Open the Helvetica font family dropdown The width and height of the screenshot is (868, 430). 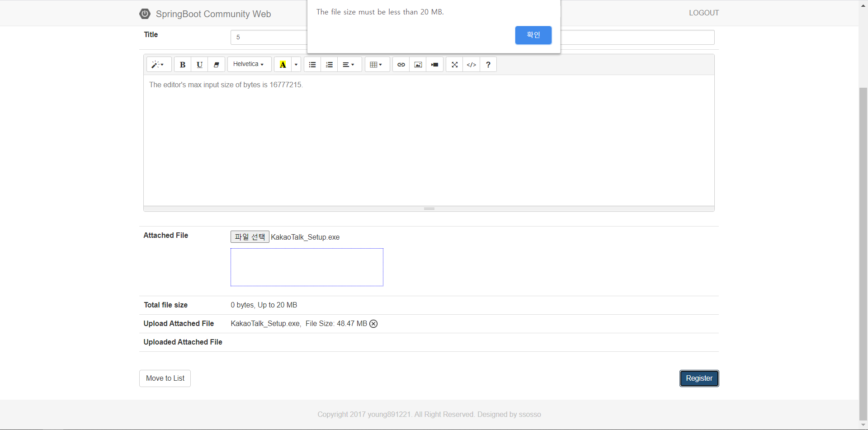point(249,64)
